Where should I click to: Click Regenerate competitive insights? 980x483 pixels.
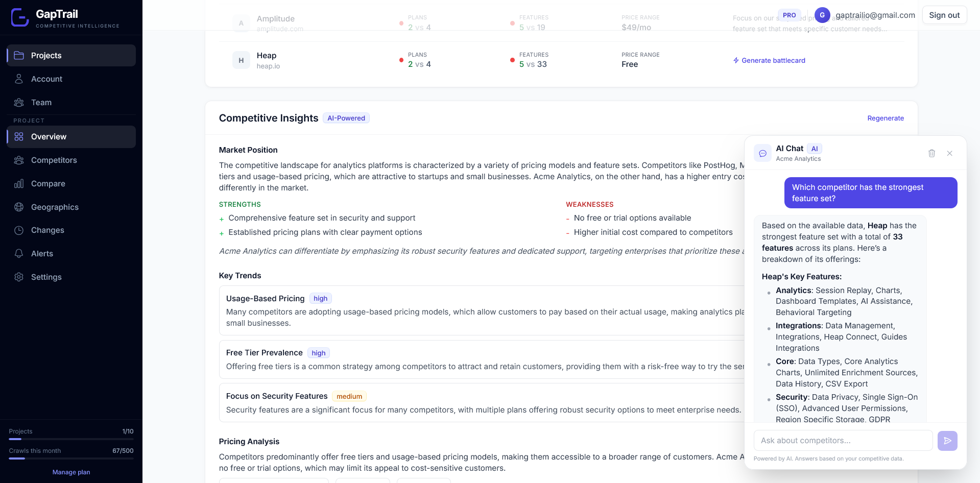(886, 118)
